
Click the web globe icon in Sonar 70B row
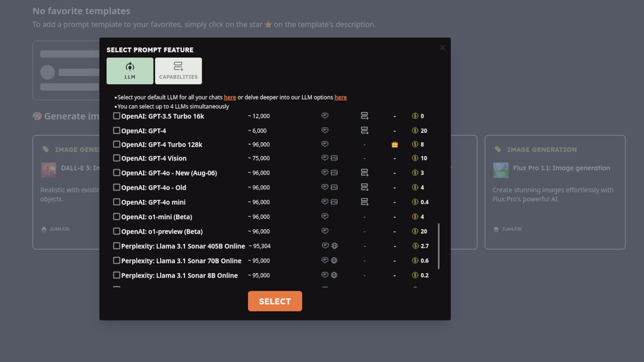tap(334, 260)
